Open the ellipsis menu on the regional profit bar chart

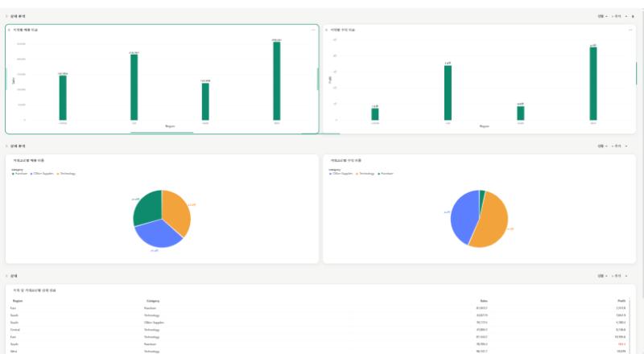click(630, 30)
